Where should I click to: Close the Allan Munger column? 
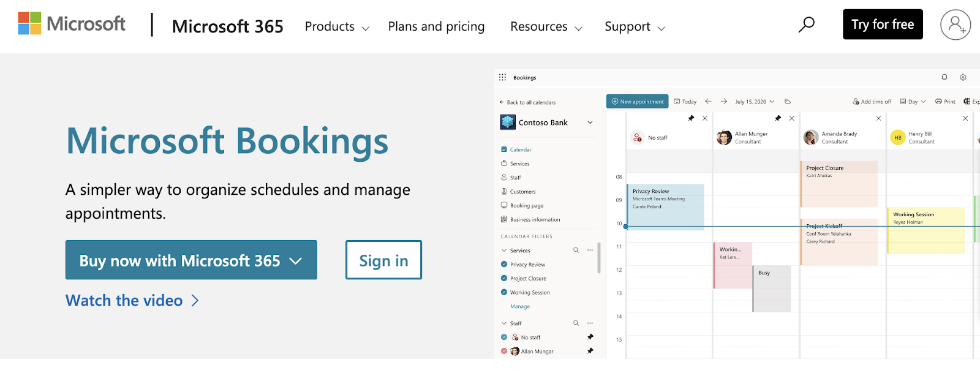click(x=792, y=118)
